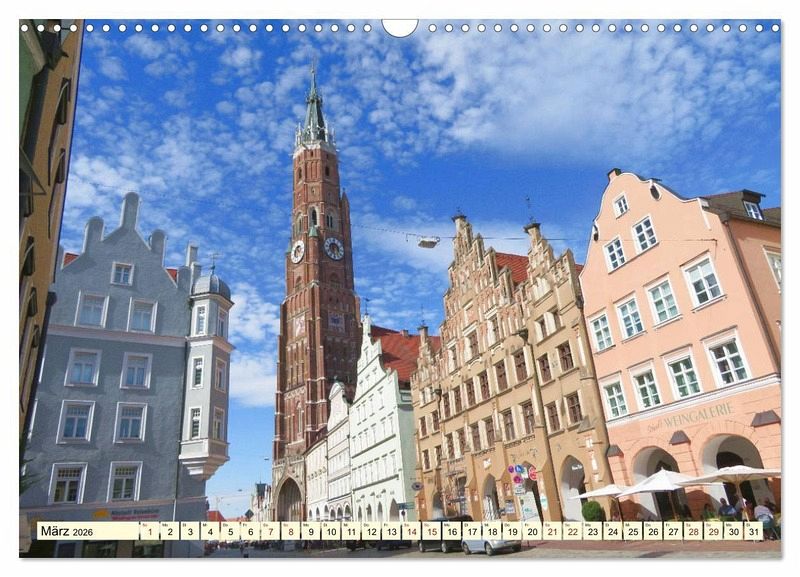Pick day 5 on the date row
Viewport: 800px width, 577px height.
(229, 531)
